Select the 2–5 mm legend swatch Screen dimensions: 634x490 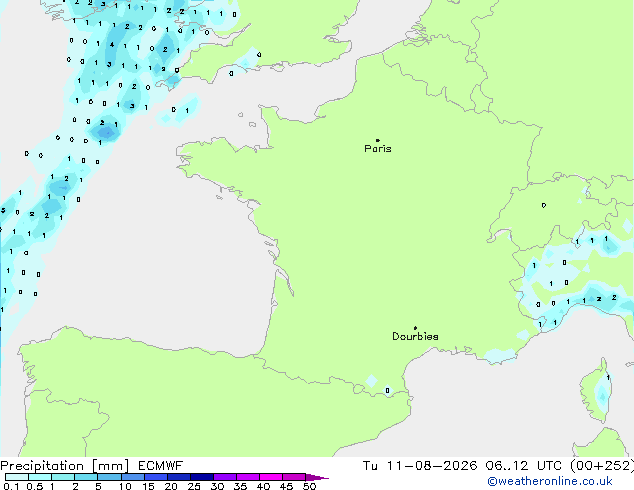(86, 477)
